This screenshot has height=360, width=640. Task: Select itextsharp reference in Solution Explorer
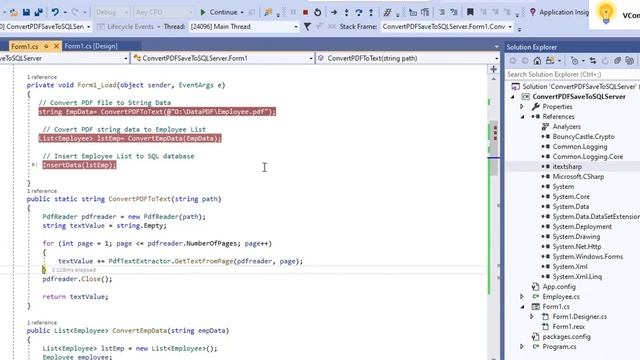567,167
